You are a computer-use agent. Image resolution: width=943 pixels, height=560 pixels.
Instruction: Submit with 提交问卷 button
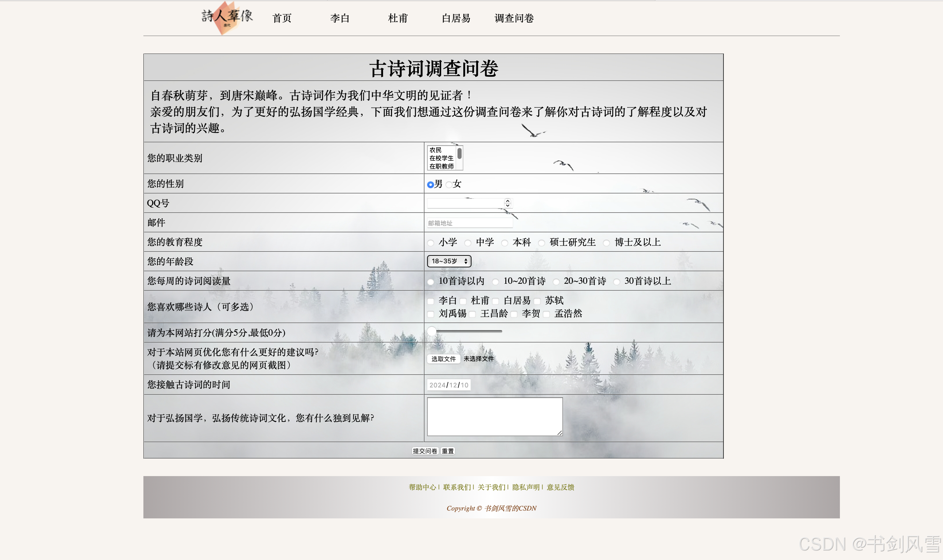coord(425,451)
